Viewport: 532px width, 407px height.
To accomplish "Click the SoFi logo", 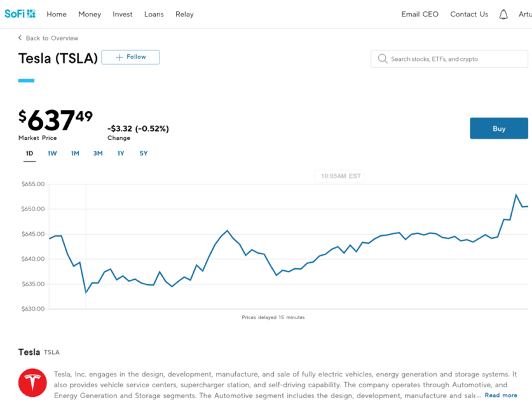I will click(20, 14).
